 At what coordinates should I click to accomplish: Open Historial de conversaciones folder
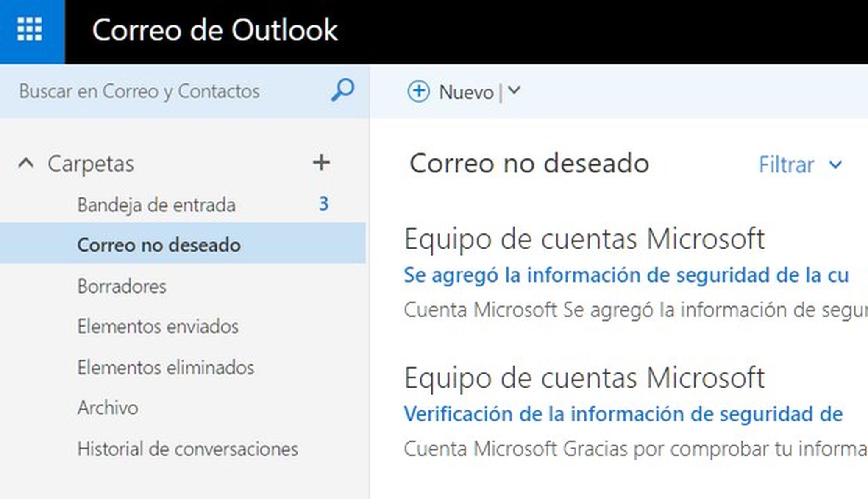pos(187,449)
